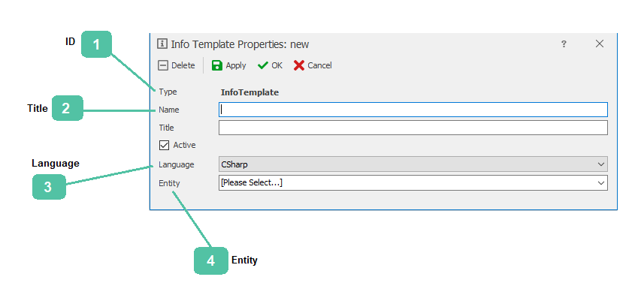Click the Cancel text label in toolbar
Image resolution: width=644 pixels, height=289 pixels.
[319, 65]
